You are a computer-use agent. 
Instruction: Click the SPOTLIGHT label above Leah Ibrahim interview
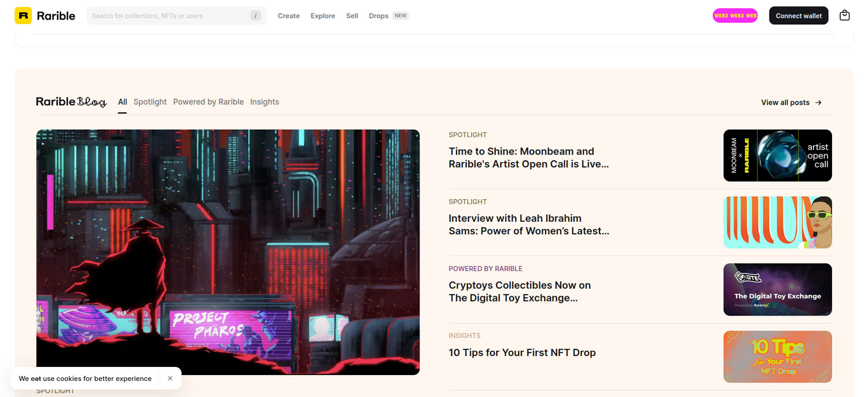pos(468,202)
